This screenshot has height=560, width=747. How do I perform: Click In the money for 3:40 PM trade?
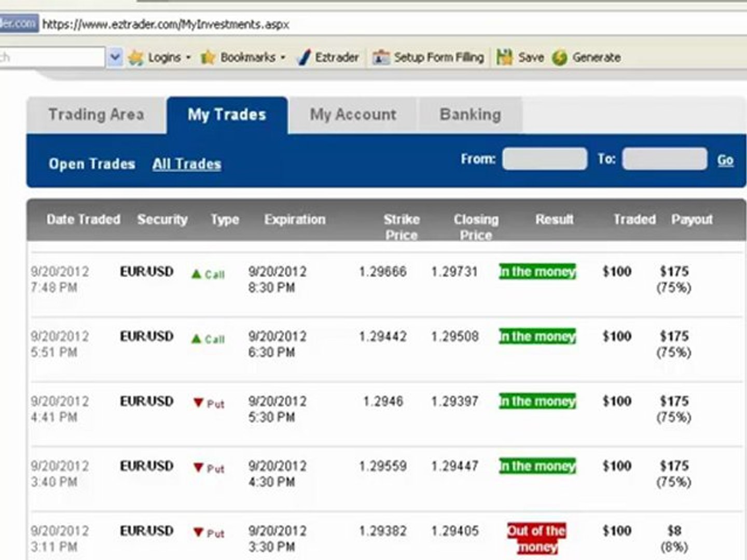537,466
